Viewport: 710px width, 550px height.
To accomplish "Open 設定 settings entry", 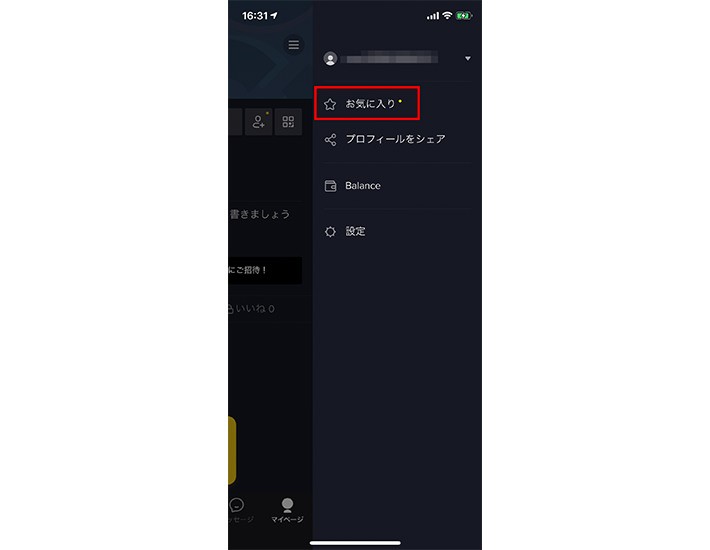I will coord(355,231).
